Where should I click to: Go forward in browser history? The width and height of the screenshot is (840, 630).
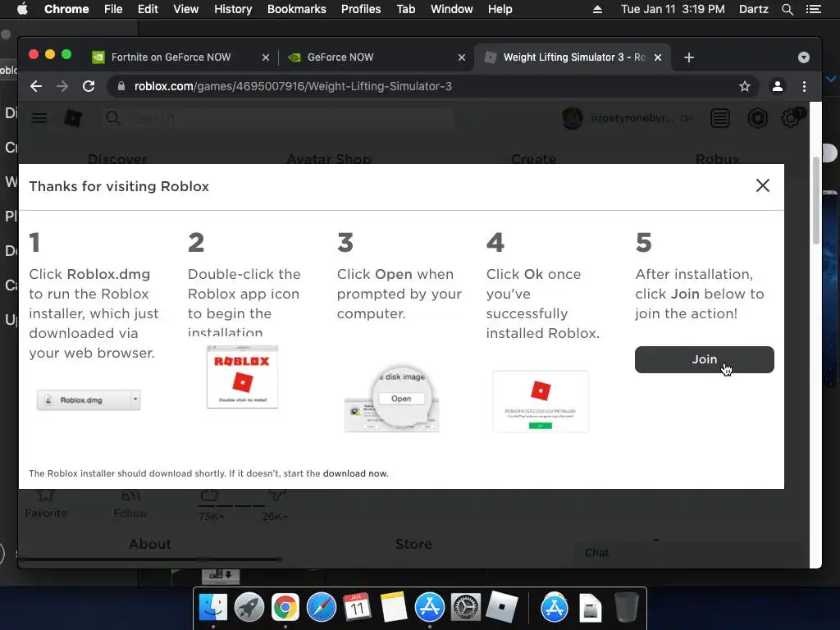pos(62,86)
